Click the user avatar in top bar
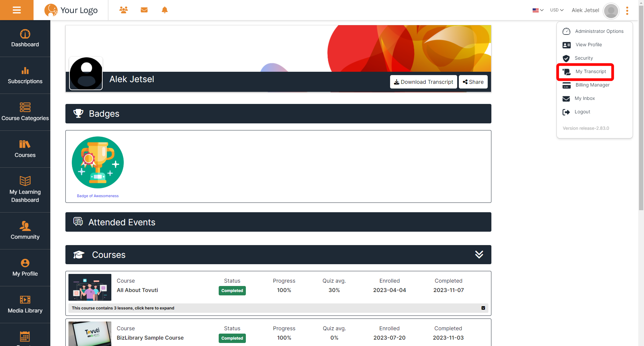644x346 pixels. point(611,11)
